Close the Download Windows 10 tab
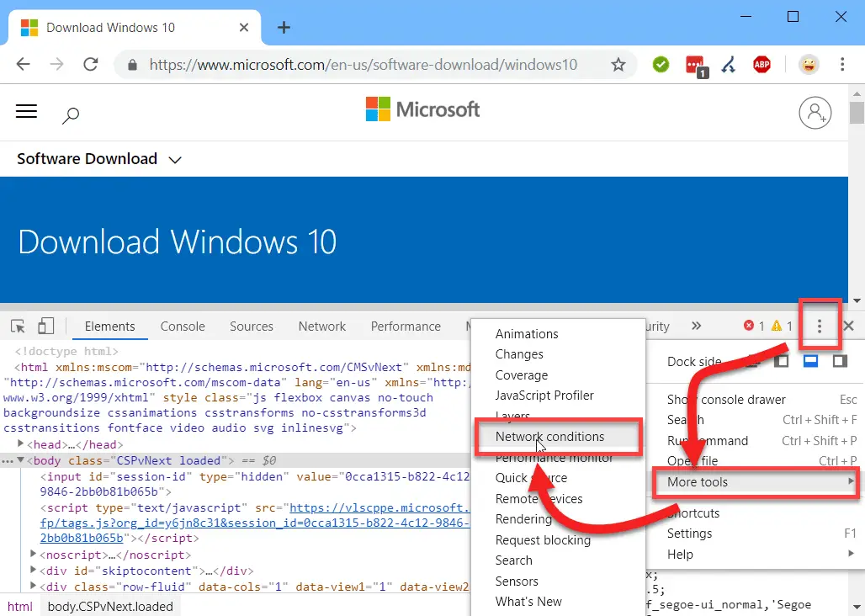The image size is (865, 616). [244, 28]
